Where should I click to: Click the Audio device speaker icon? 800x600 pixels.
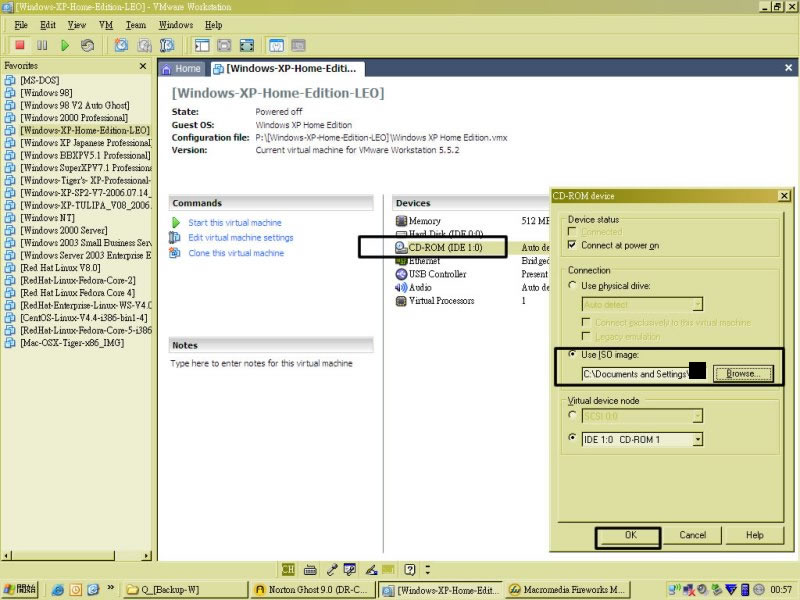[401, 287]
